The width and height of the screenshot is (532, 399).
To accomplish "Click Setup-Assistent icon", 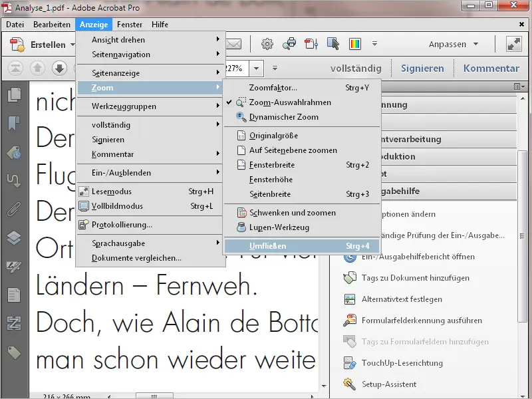I will tap(350, 384).
